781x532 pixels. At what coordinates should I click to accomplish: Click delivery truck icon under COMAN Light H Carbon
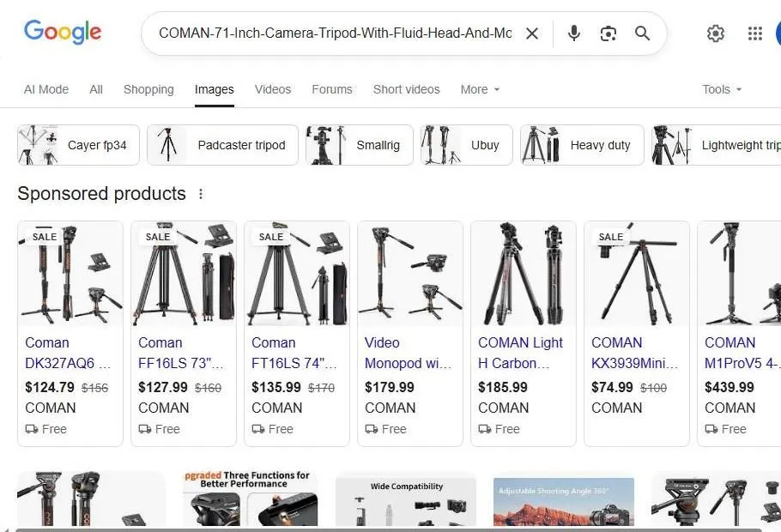[485, 429]
